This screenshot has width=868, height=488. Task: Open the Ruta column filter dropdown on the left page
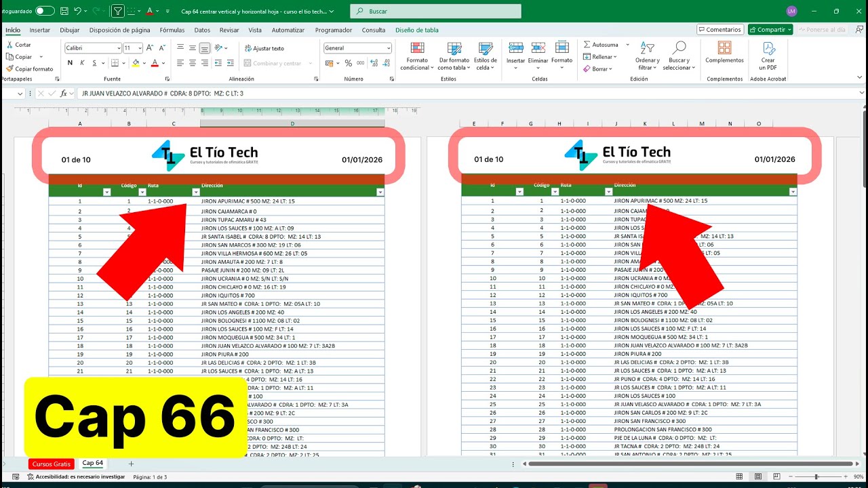pos(196,192)
